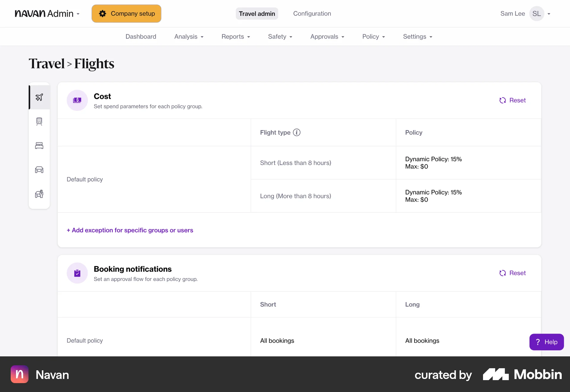Click the info icon next to Flight type

[x=297, y=132]
